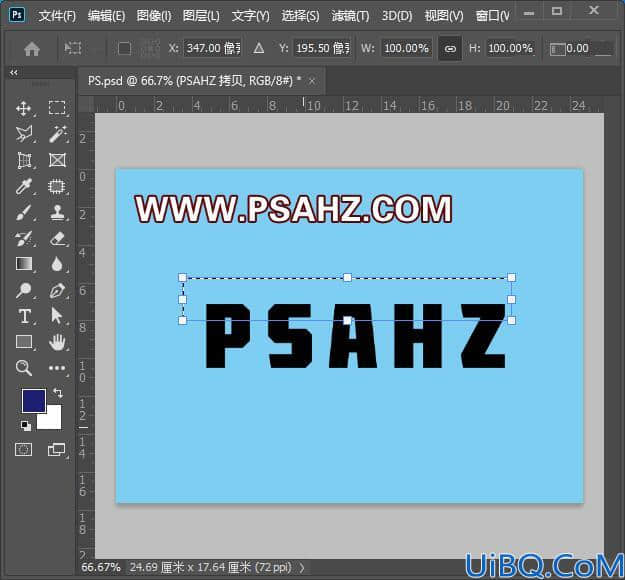The image size is (625, 580).
Task: Select the Rectangle shape tool
Action: 24,342
